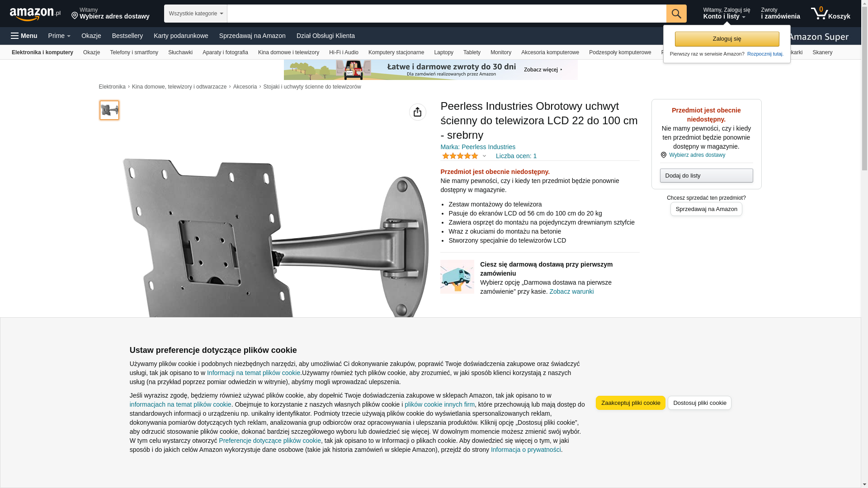Open the shopping cart Koszyk icon

click(x=830, y=14)
